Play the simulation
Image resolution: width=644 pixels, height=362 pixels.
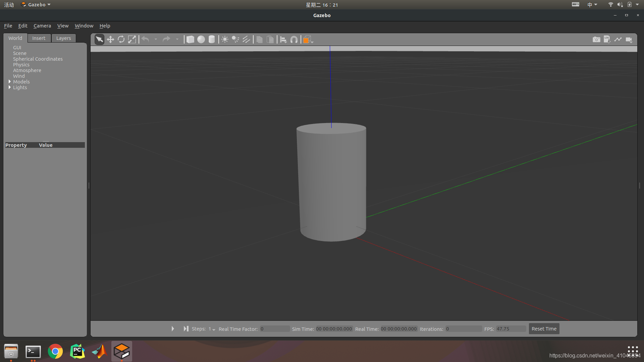[x=173, y=329]
